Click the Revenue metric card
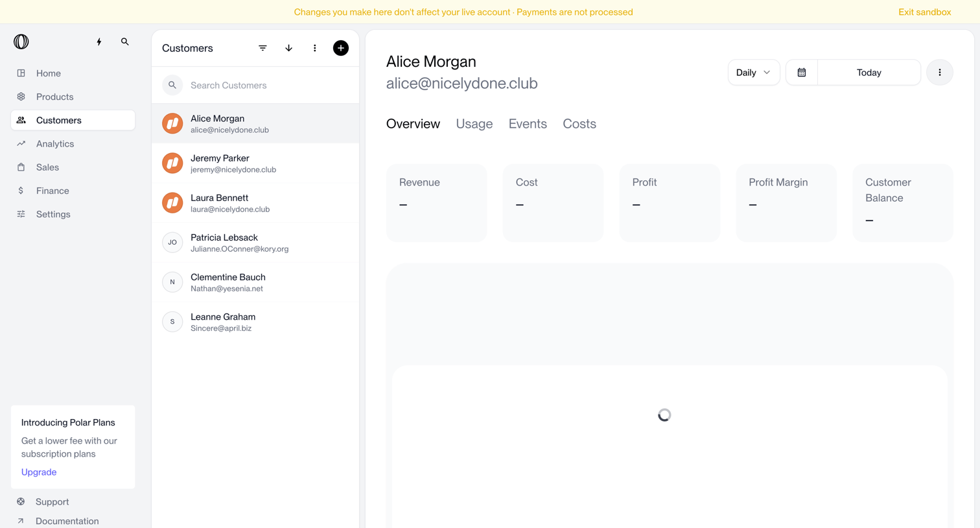This screenshot has height=528, width=980. pyautogui.click(x=437, y=203)
